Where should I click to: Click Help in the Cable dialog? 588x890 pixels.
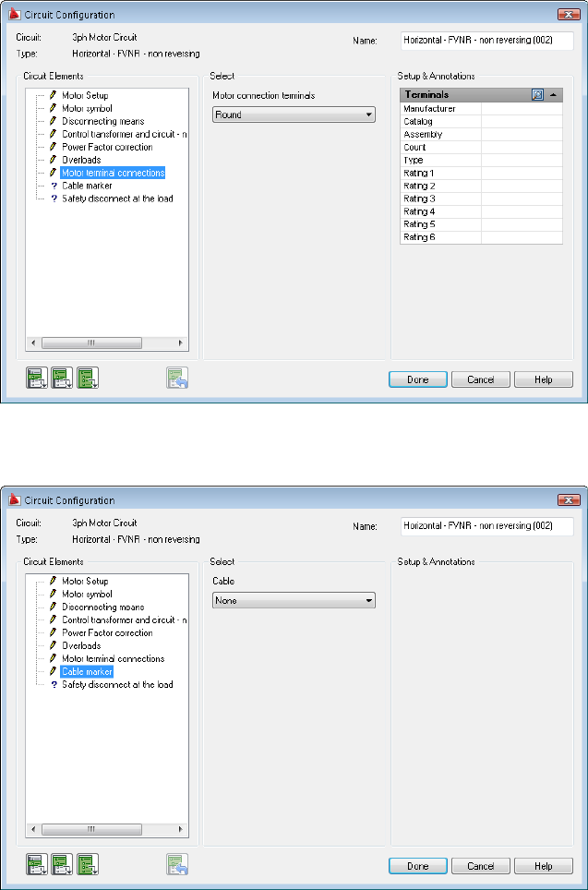pyautogui.click(x=543, y=866)
